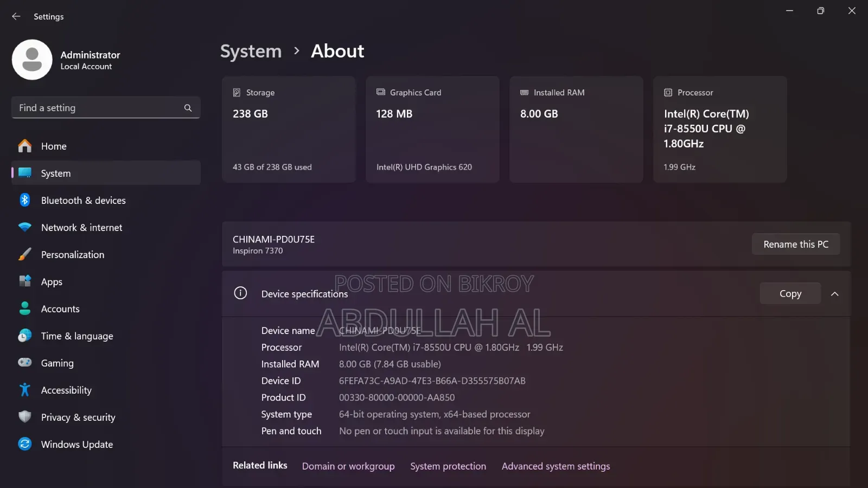Open Accessibility settings
868x488 pixels.
point(106,390)
